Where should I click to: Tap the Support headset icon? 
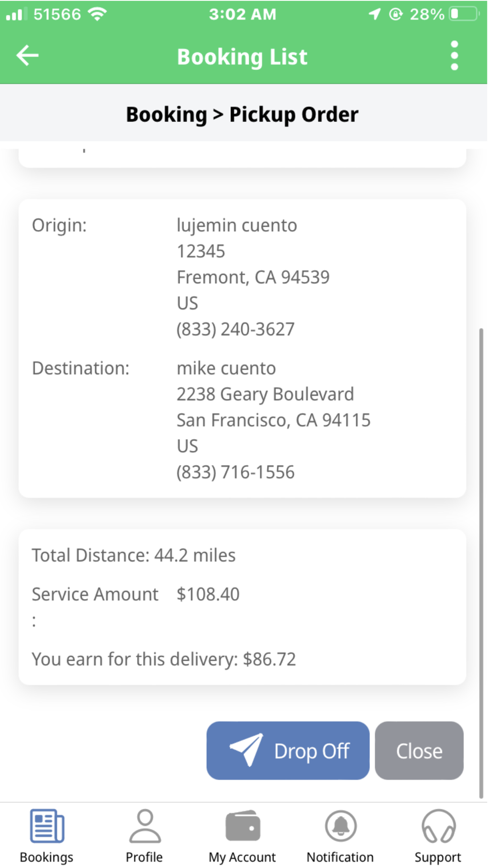coord(438,826)
